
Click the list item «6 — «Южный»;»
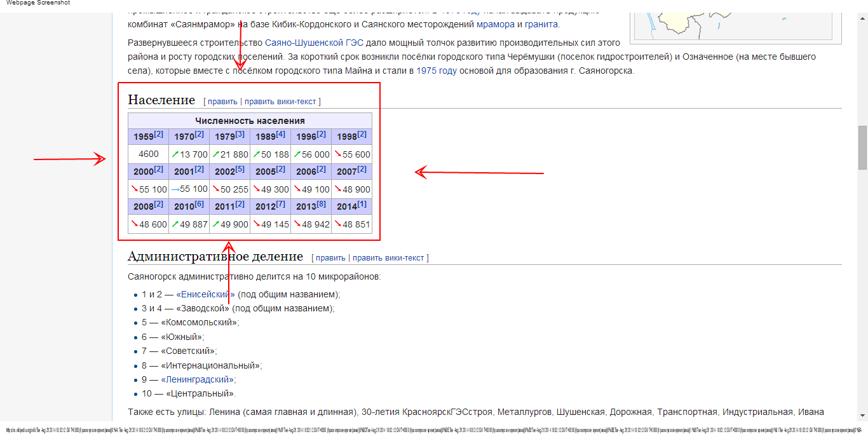pyautogui.click(x=173, y=337)
